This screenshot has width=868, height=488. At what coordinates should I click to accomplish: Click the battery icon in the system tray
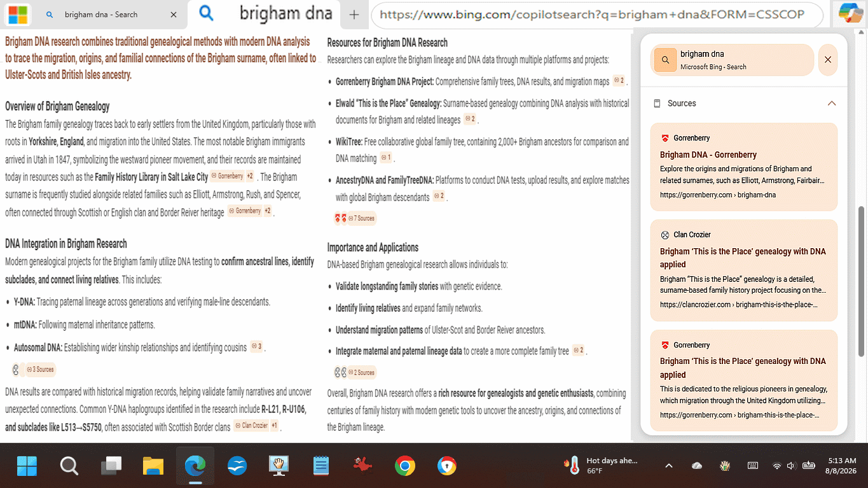coord(809,466)
